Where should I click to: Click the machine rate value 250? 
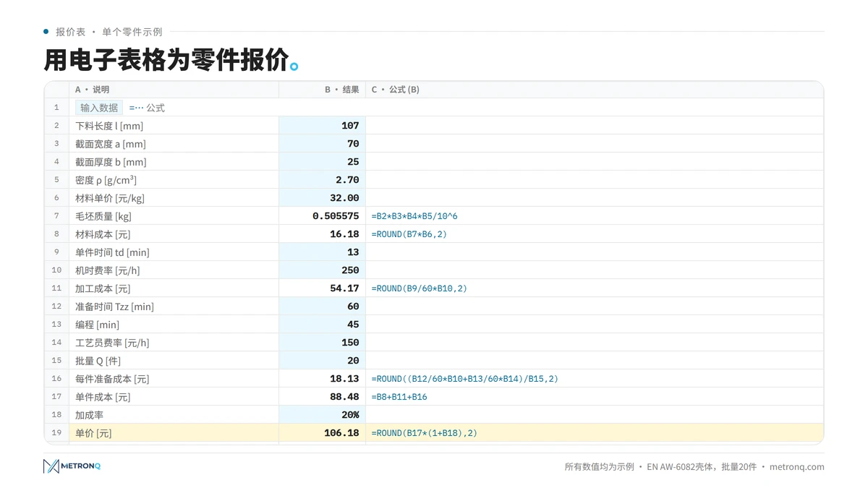[x=322, y=270]
